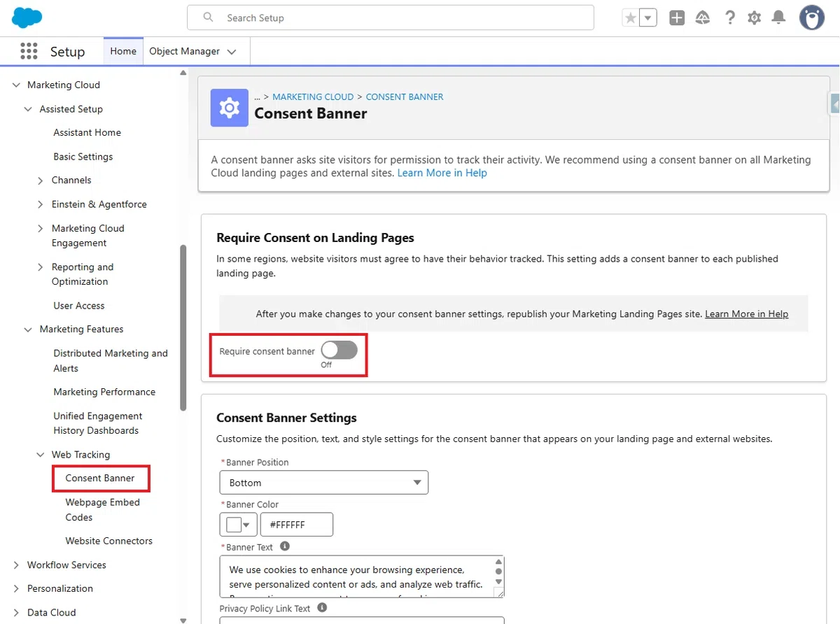This screenshot has width=840, height=624.
Task: Click the Salesforce cloud logo
Action: coord(27,17)
